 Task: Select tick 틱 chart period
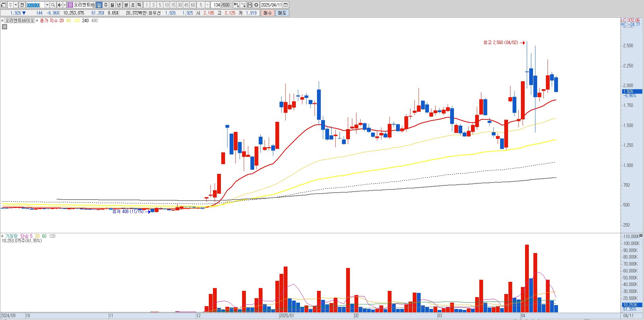(x=139, y=5)
